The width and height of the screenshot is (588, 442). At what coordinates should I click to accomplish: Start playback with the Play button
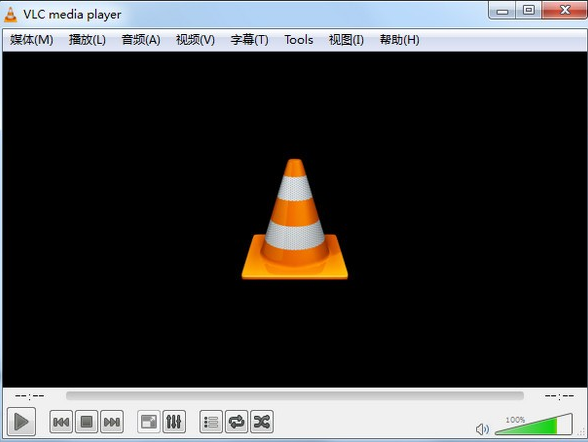(x=21, y=422)
